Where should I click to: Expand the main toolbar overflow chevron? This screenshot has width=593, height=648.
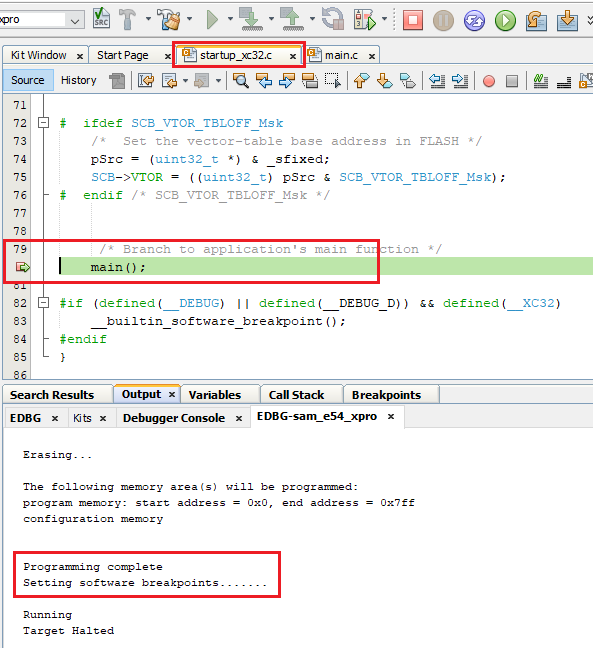590,20
